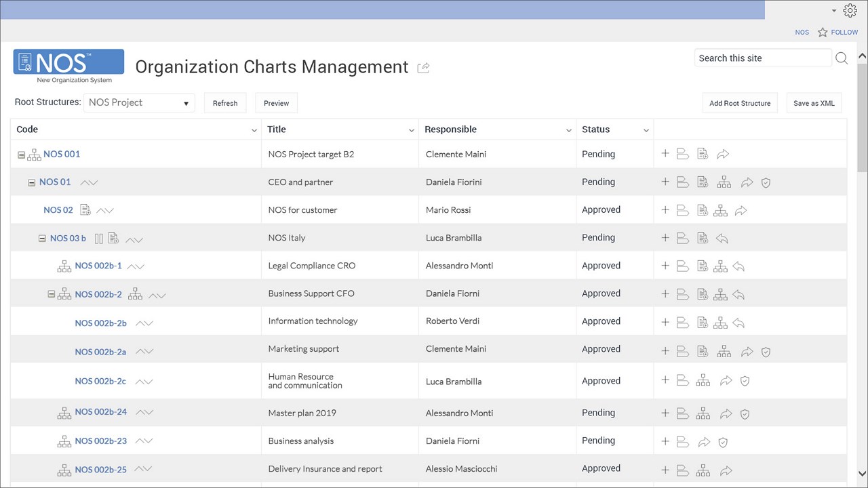Click the move-up arrow beside NOS 01
Viewport: 868px width, 488px height.
coord(85,182)
